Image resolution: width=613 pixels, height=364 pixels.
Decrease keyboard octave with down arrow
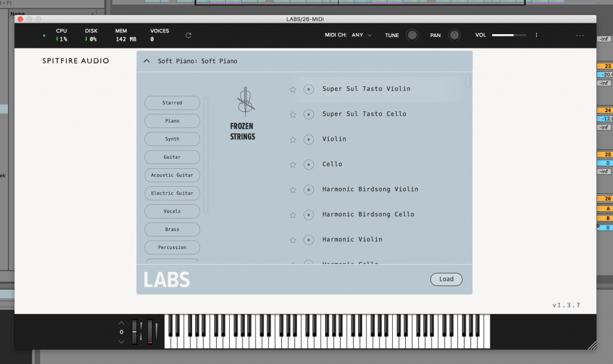[121, 342]
